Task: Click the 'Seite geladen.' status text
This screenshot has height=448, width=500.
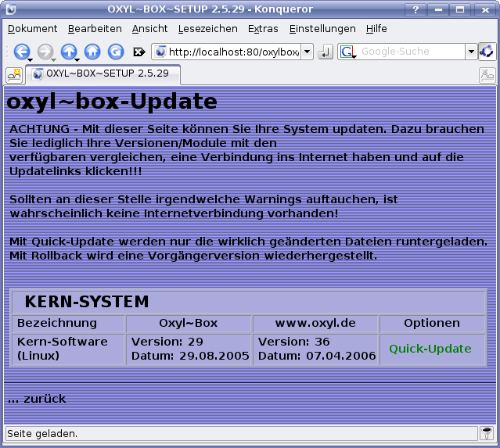Action: point(42,434)
